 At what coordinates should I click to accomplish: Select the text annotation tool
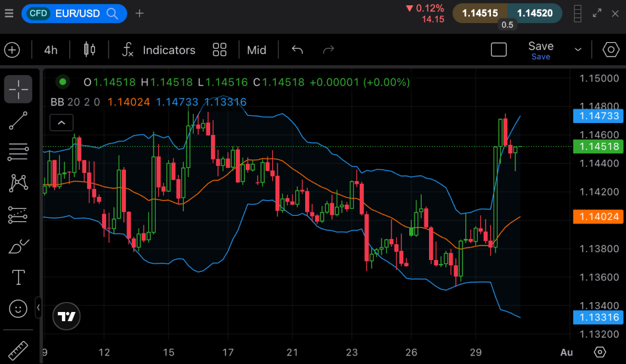pyautogui.click(x=18, y=277)
